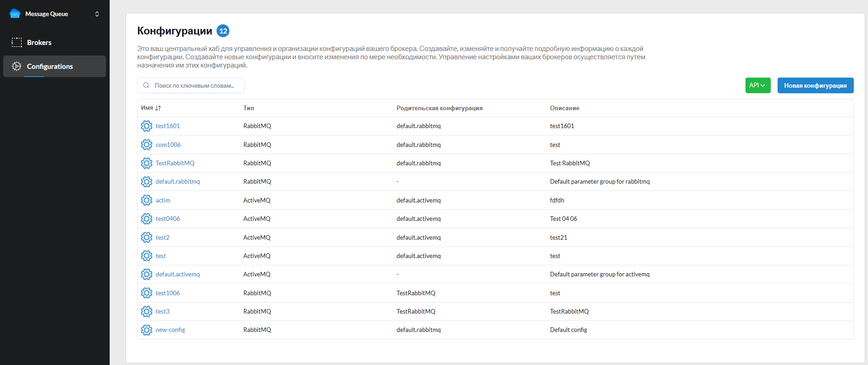
Task: Click the configurations count badge 12
Action: [223, 31]
